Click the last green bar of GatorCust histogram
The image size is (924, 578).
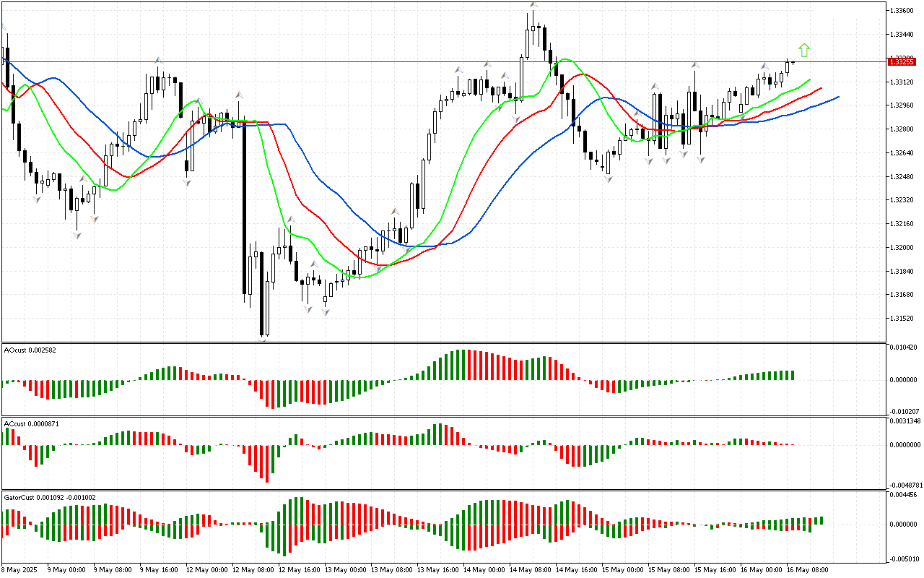821,520
